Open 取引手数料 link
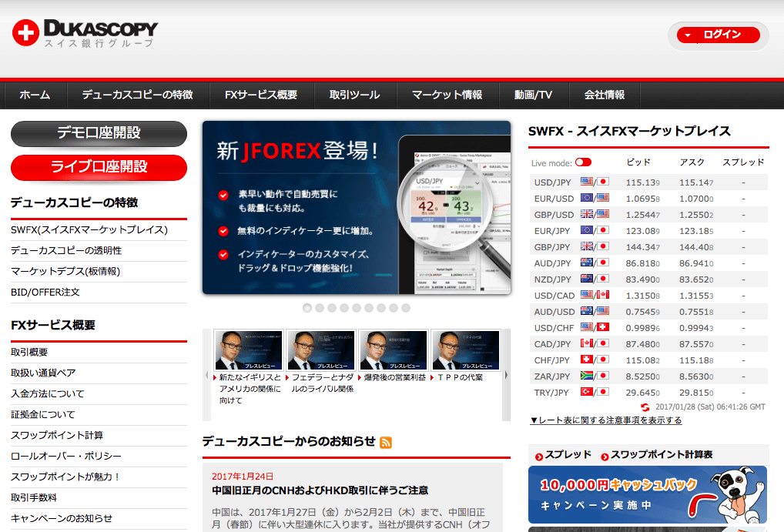Screen dimensions: 784x532 tap(34, 497)
